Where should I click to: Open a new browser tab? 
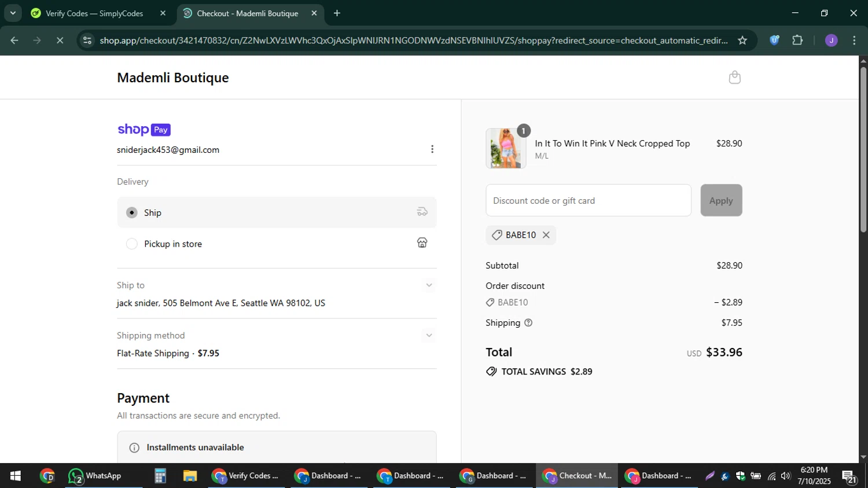pos(337,13)
